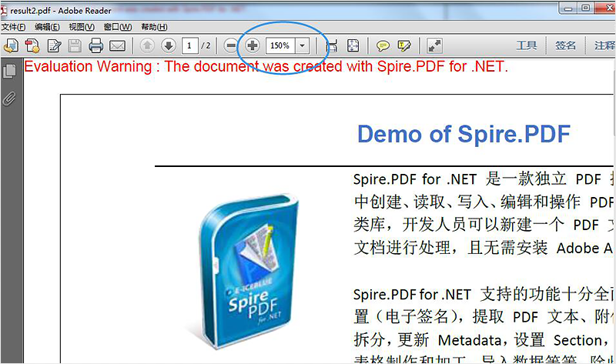Image resolution: width=616 pixels, height=364 pixels.
Task: Click the Demo of Spire.PDF heading
Action: pyautogui.click(x=464, y=135)
